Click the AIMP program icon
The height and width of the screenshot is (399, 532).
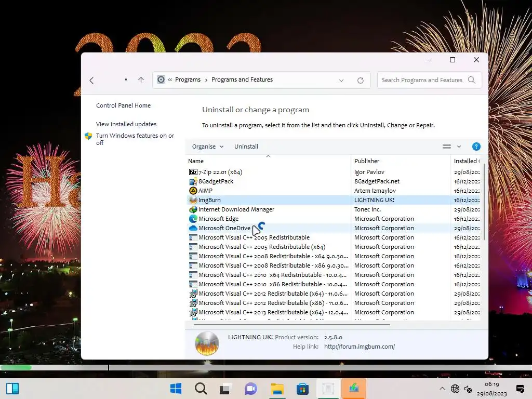tap(193, 191)
